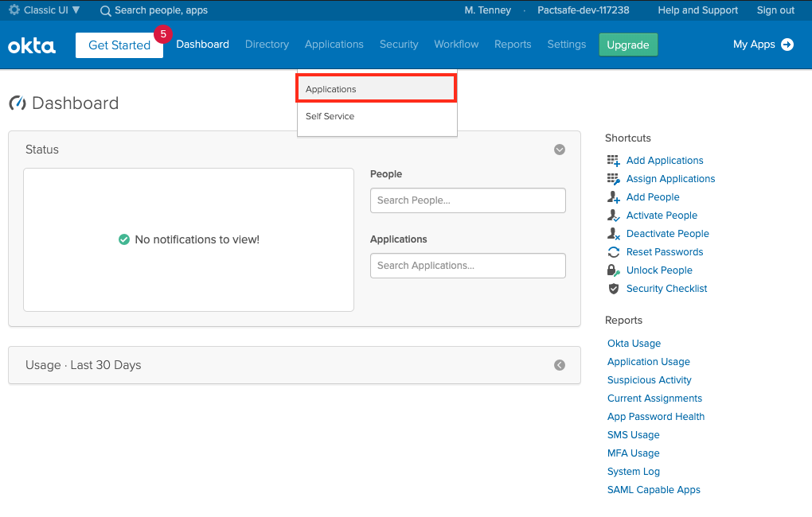This screenshot has height=517, width=812.
Task: Focus the Search People input field
Action: pos(467,200)
